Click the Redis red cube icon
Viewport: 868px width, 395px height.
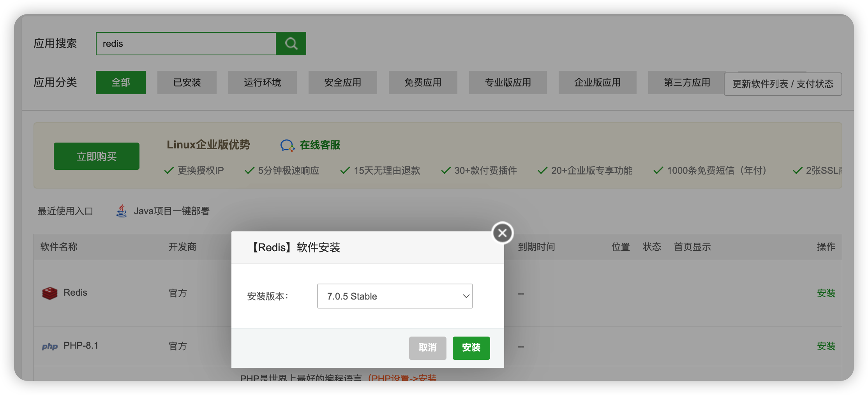(50, 293)
